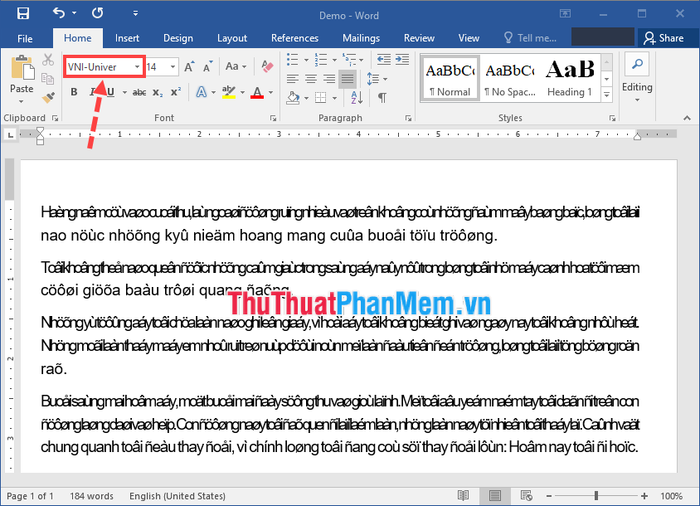
Task: Click the Save icon in title bar
Action: pos(23,13)
